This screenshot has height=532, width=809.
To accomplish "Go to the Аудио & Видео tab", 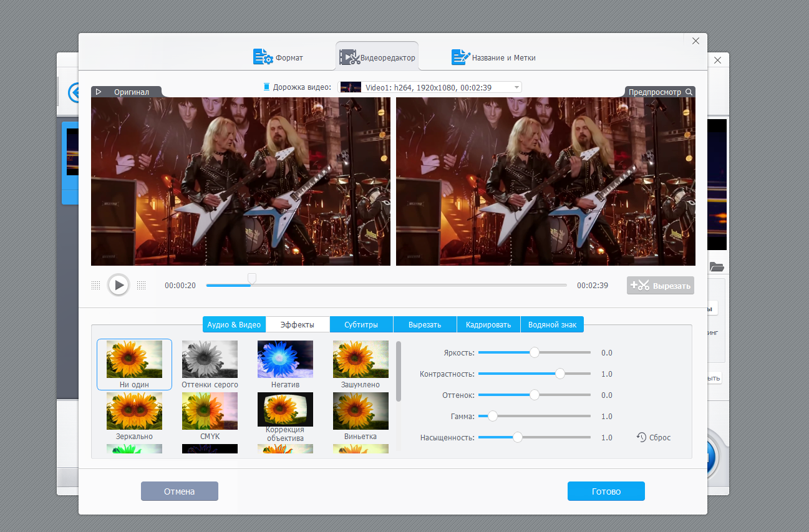I will tap(234, 324).
